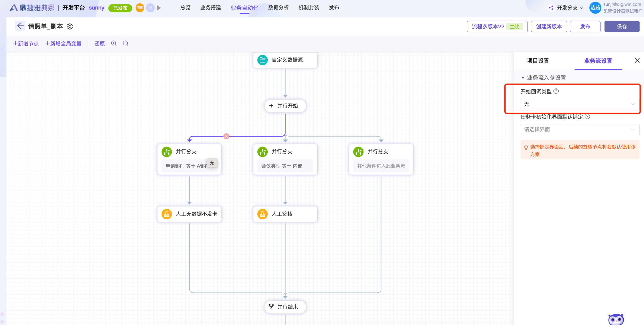Click the 创建新版本 button
The height and width of the screenshot is (325, 644).
point(549,26)
